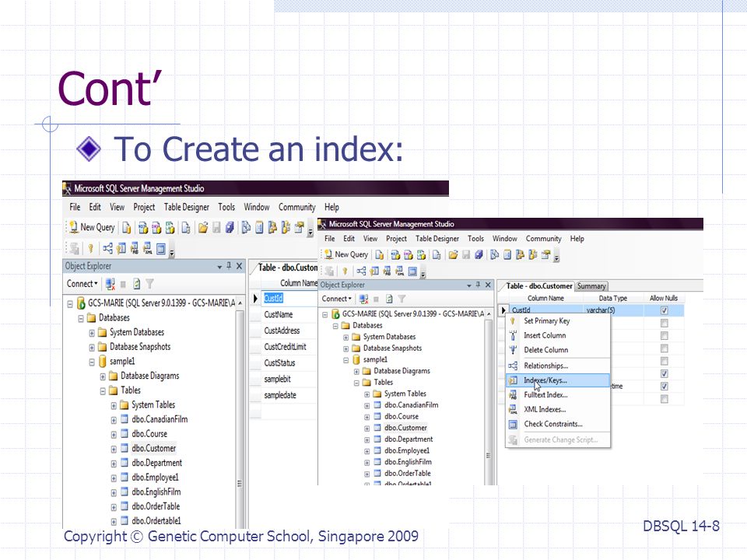Expand System Databases in left window tree
This screenshot has width=747, height=560.
click(x=92, y=334)
